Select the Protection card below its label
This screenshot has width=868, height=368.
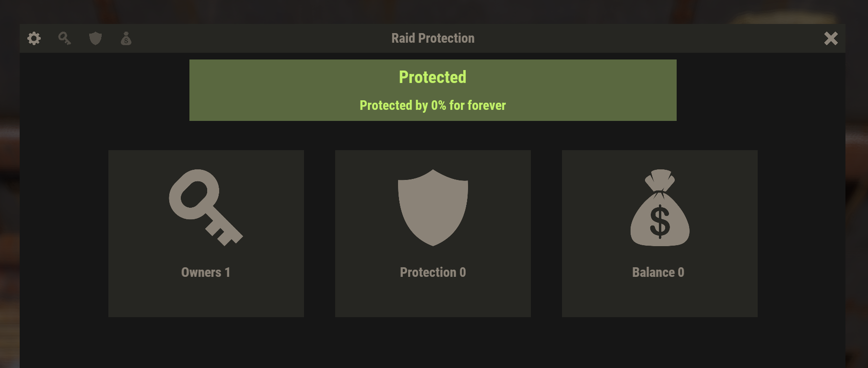[433, 298]
